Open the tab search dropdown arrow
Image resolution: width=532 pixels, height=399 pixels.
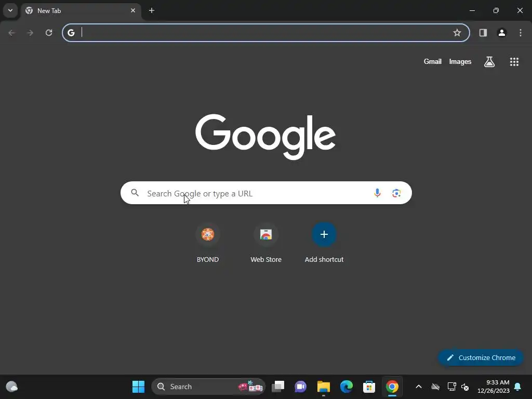tap(10, 10)
